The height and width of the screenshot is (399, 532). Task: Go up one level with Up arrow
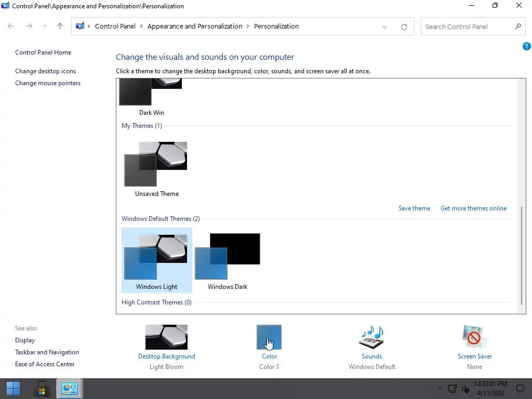click(x=60, y=26)
